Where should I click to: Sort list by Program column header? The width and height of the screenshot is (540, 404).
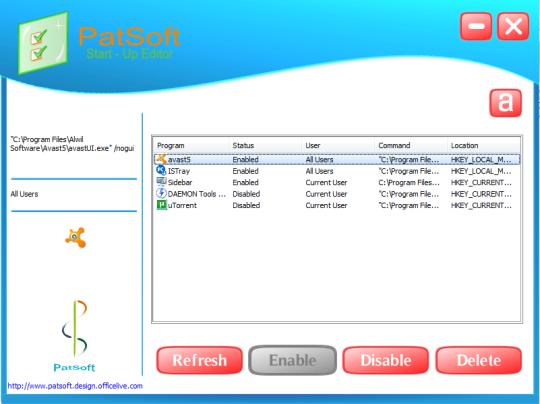coord(191,145)
